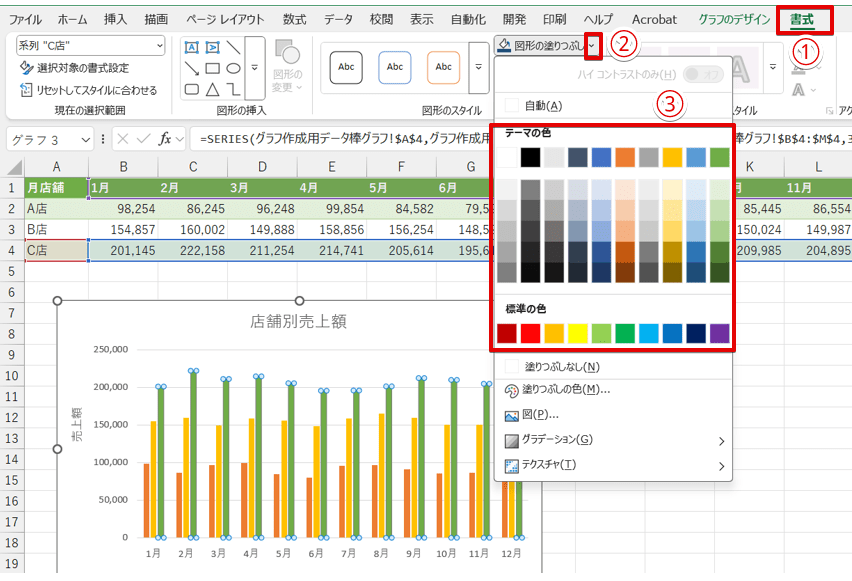Image resolution: width=852 pixels, height=581 pixels.
Task: Open the 系列 "C店" selection dropdown
Action: [x=159, y=46]
